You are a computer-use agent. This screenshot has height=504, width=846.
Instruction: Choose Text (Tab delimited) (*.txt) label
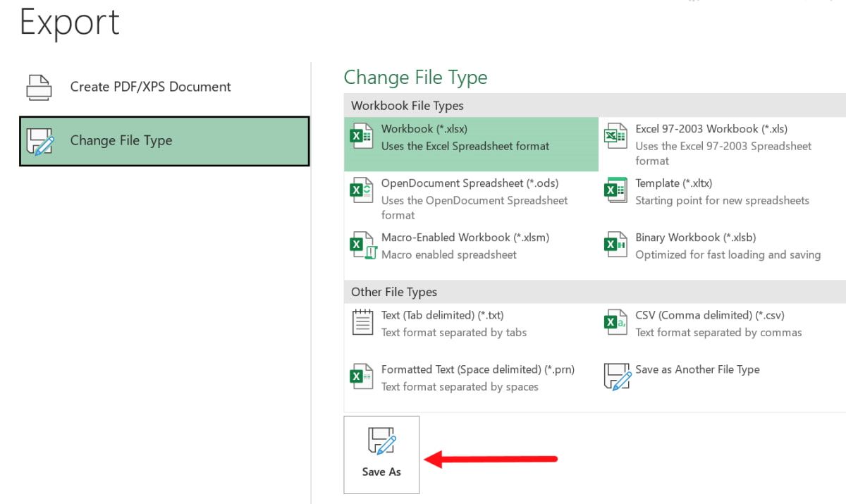tap(442, 315)
